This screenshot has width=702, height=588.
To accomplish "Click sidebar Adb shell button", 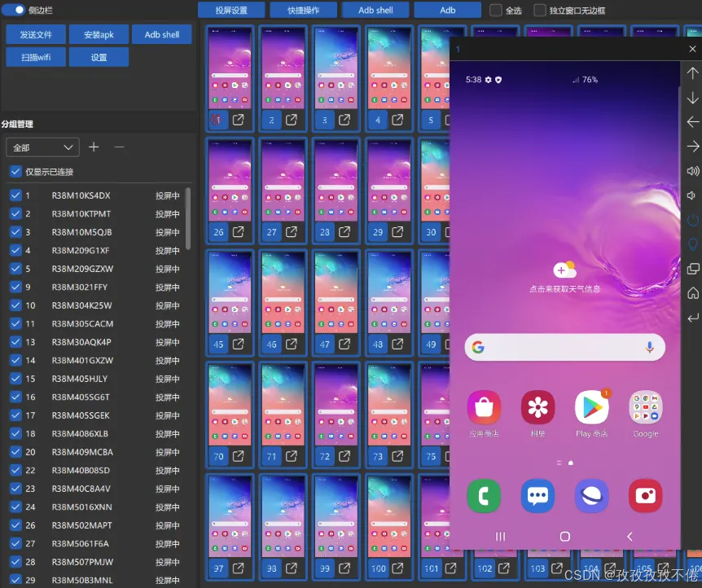I will 161,34.
